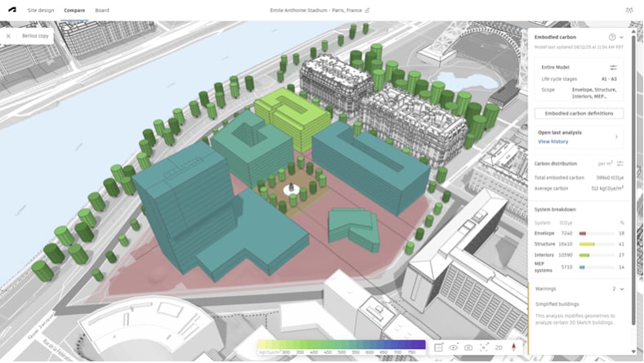Click the Structure percentage bar
The width and height of the screenshot is (644, 363).
pyautogui.click(x=597, y=244)
